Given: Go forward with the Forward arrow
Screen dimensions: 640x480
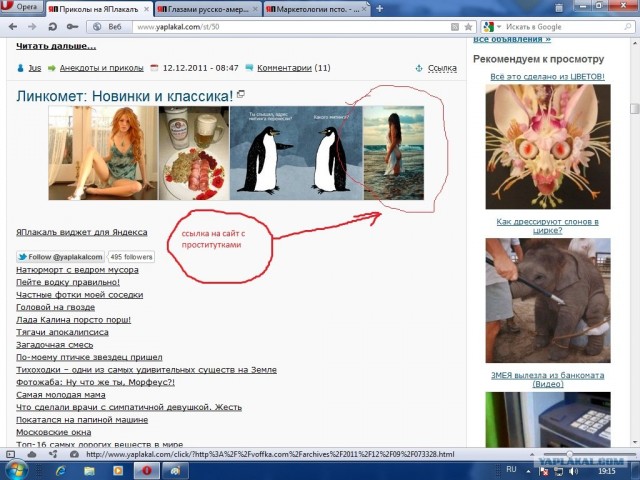Looking at the screenshot, I should (32, 27).
